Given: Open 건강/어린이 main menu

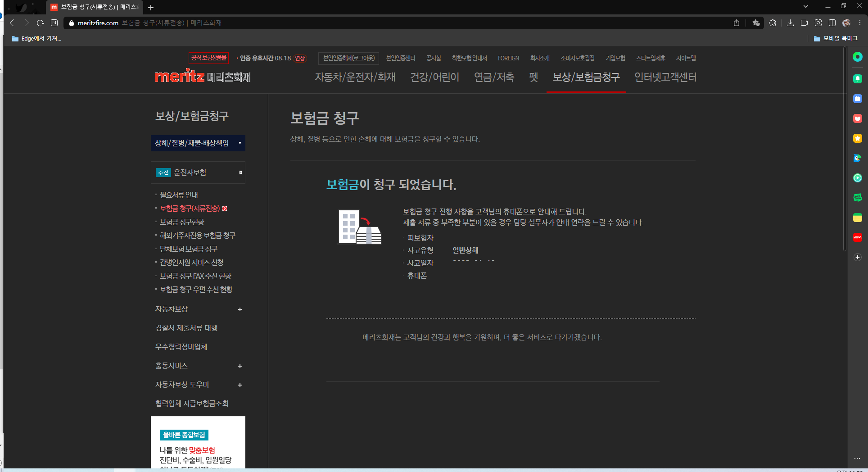Looking at the screenshot, I should 435,77.
